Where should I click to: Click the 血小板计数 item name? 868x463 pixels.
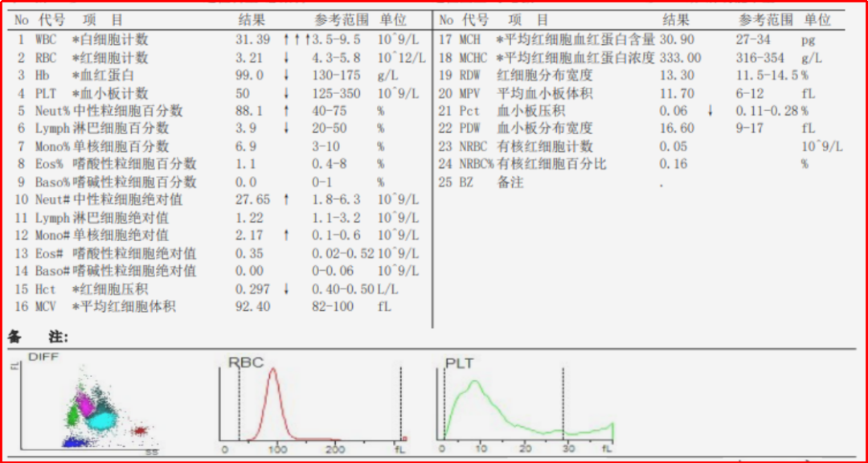115,93
